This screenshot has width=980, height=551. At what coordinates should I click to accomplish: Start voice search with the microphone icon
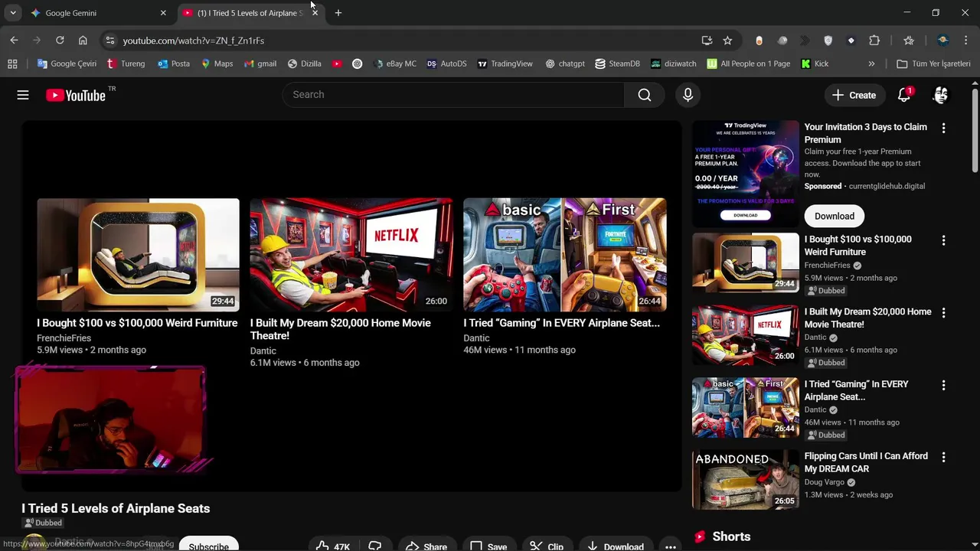click(688, 95)
